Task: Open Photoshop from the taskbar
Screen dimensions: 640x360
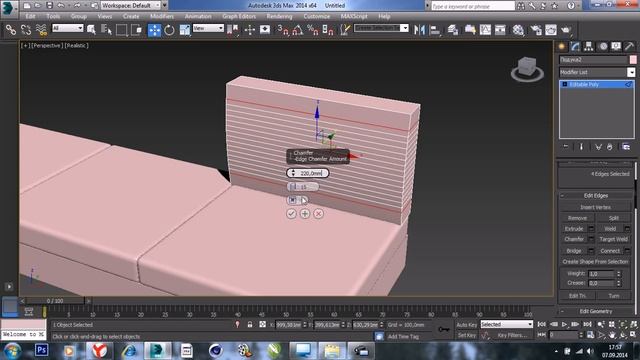Action: pyautogui.click(x=42, y=350)
